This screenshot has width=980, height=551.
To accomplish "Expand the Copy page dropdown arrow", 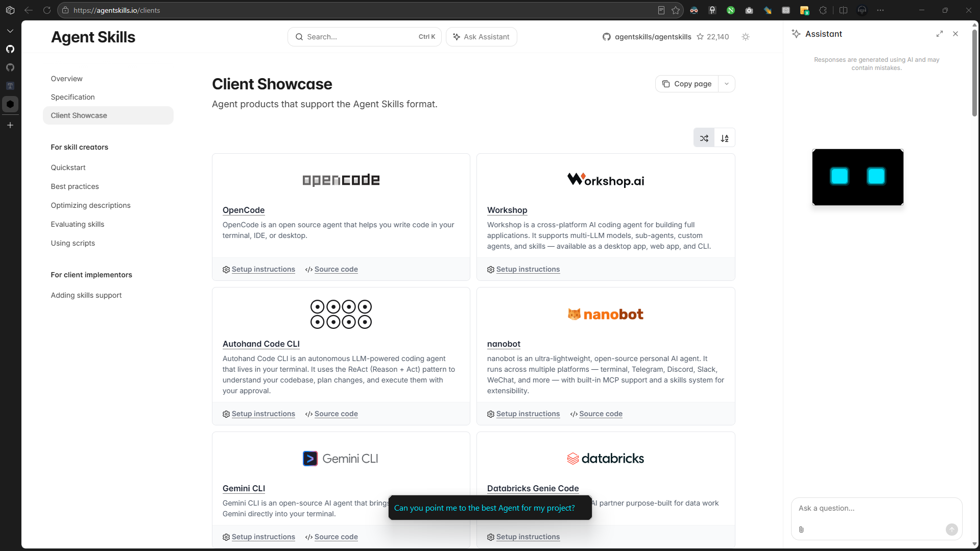I will point(727,84).
